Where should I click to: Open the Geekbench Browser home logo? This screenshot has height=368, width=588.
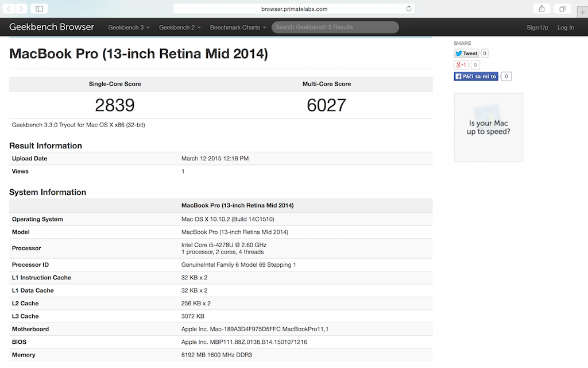52,27
